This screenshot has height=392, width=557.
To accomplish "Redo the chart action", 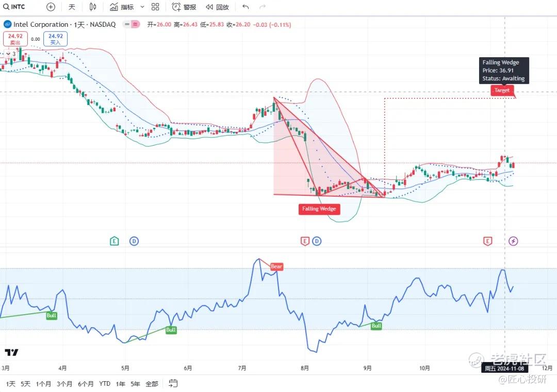I will 263,7.
